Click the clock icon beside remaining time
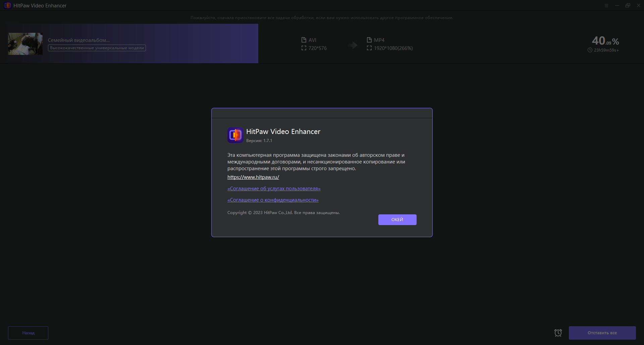This screenshot has height=345, width=644. click(x=590, y=50)
